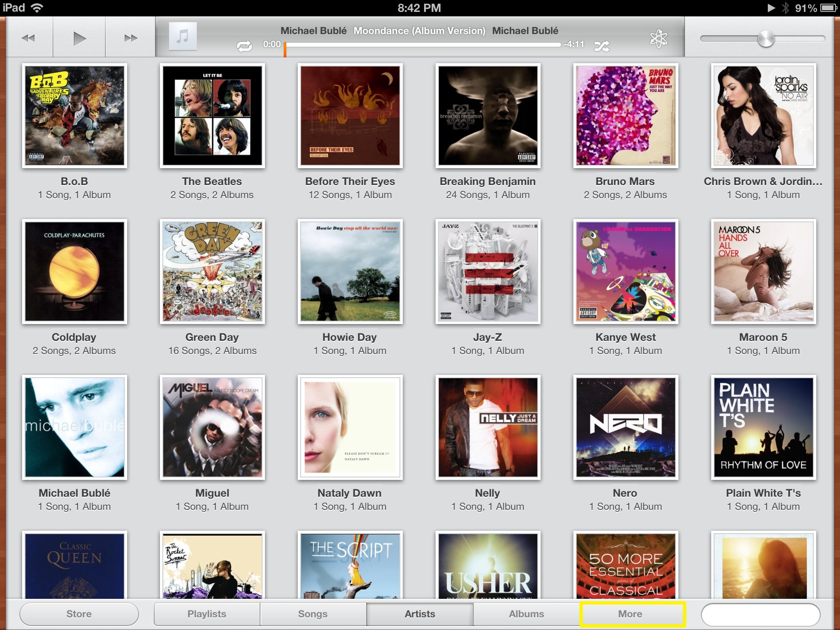
Task: Select Coldplay artist name
Action: point(74,338)
